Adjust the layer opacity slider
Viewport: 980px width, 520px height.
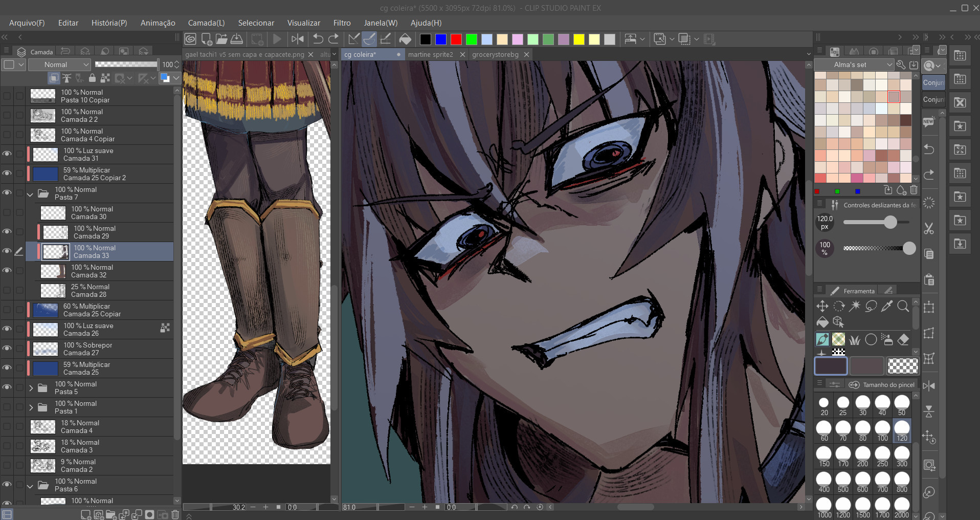pos(126,64)
